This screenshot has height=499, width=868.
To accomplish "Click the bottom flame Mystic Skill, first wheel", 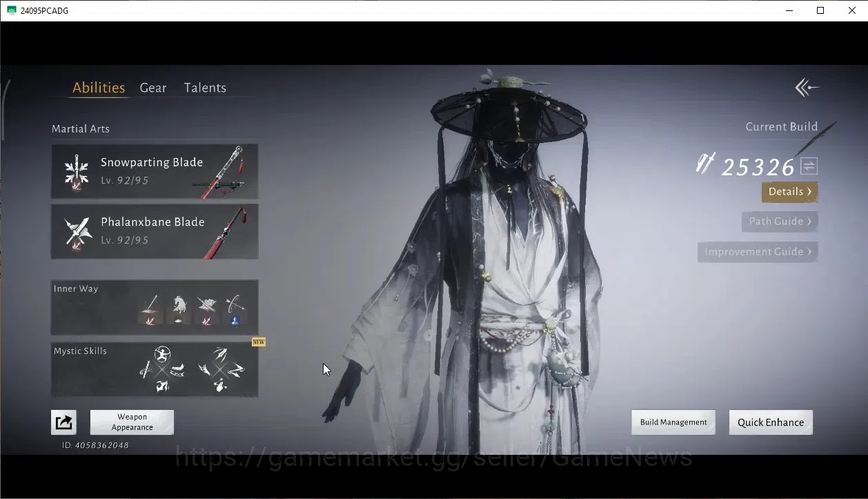I will point(162,385).
